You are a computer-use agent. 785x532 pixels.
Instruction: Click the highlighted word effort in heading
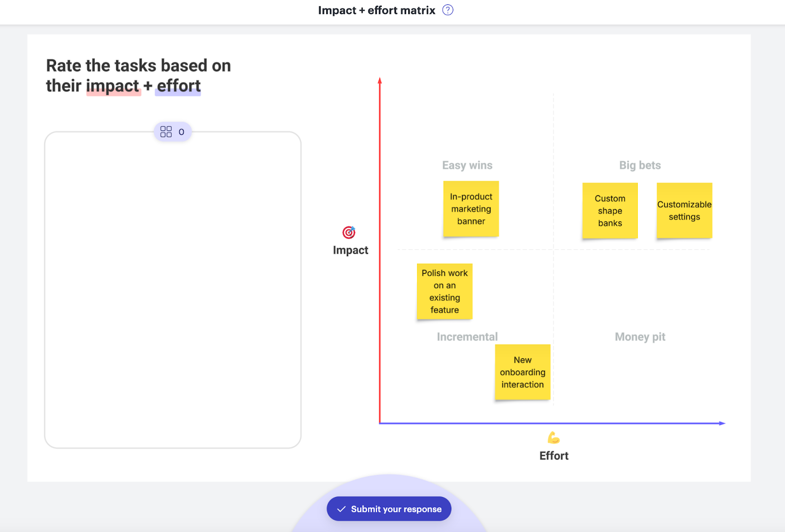pos(179,86)
